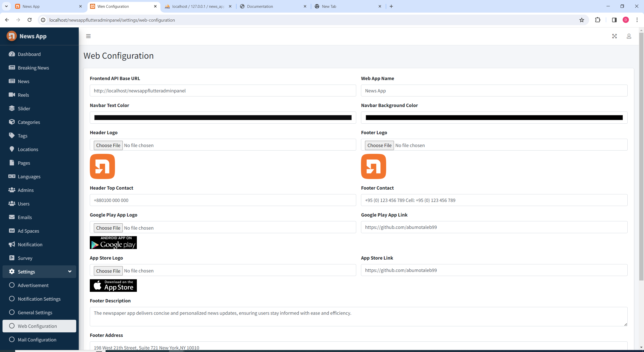This screenshot has height=352, width=644.
Task: Choose File for Header Logo
Action: [108, 145]
